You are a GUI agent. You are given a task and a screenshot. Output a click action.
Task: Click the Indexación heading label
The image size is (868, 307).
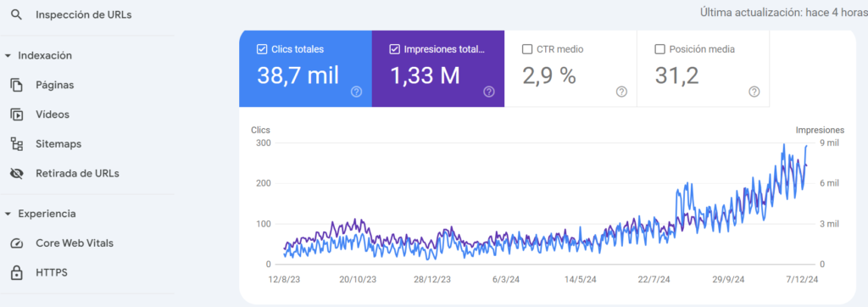click(45, 56)
